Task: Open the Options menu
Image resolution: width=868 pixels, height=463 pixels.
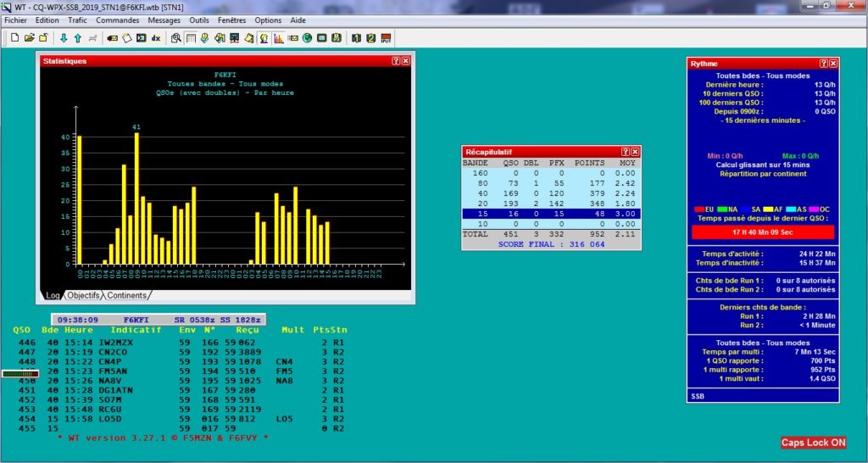Action: pos(268,20)
